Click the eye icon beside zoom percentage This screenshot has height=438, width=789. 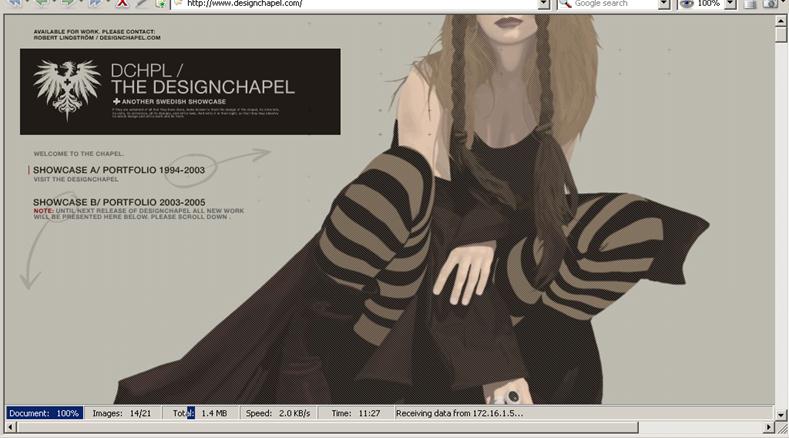[686, 4]
